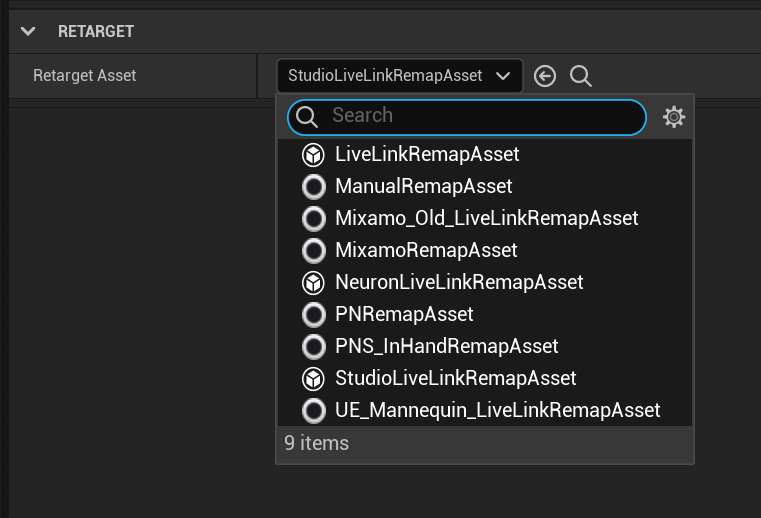This screenshot has width=761, height=518.
Task: Collapse the RETARGET section chevron
Action: [28, 32]
